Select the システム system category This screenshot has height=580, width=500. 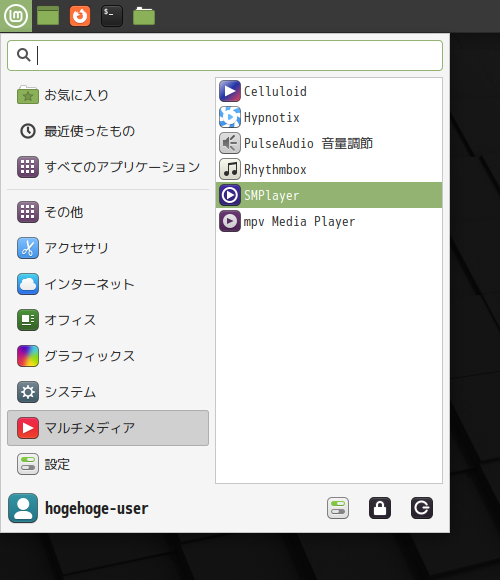(x=108, y=392)
